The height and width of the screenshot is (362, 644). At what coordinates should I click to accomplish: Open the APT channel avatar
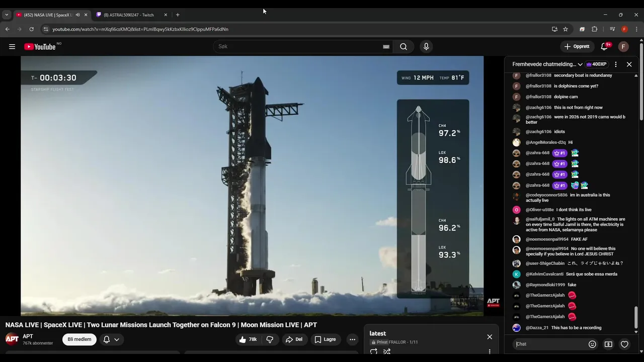[x=12, y=339]
